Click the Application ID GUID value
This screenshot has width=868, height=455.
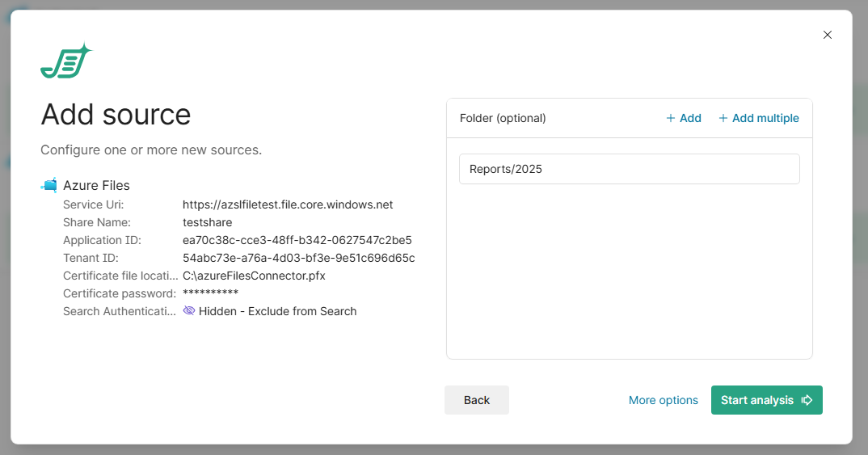(297, 240)
